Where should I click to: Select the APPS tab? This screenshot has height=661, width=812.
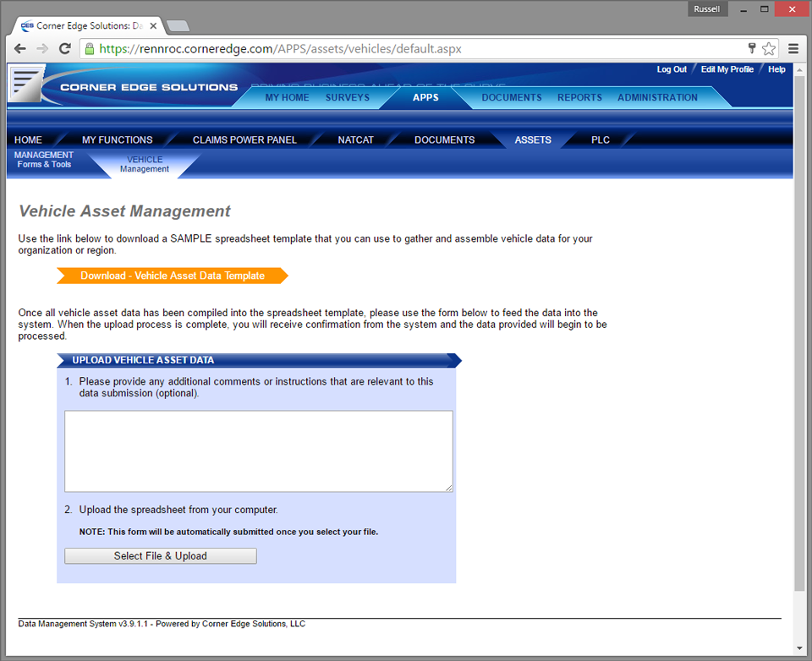[x=425, y=97]
